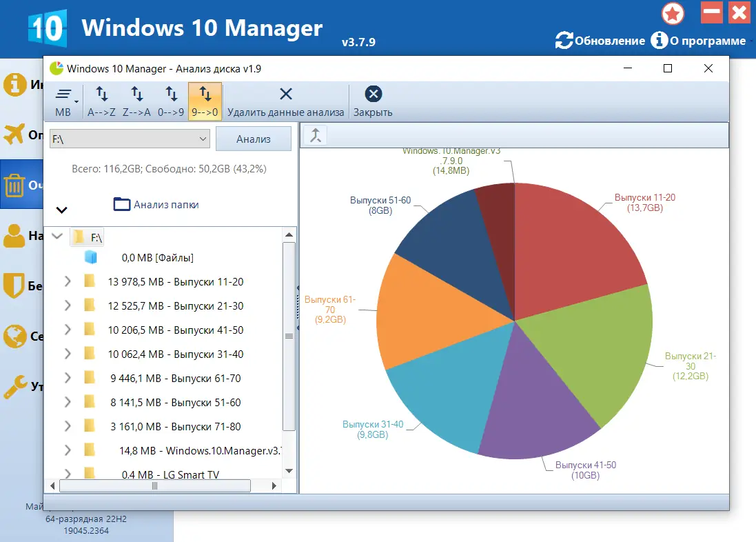Open the MB size unit dropdown

click(x=65, y=102)
